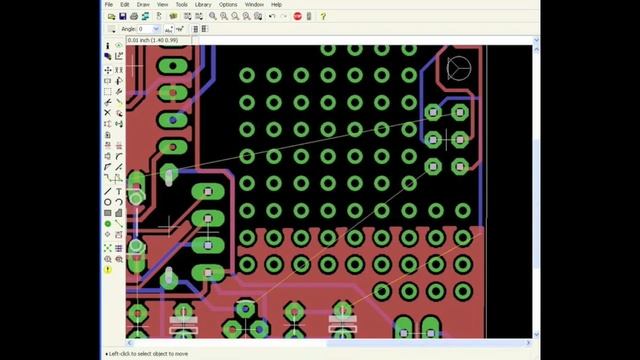The height and width of the screenshot is (360, 640).
Task: Switch to schematic with the board/schematic icon
Action: coord(159,16)
